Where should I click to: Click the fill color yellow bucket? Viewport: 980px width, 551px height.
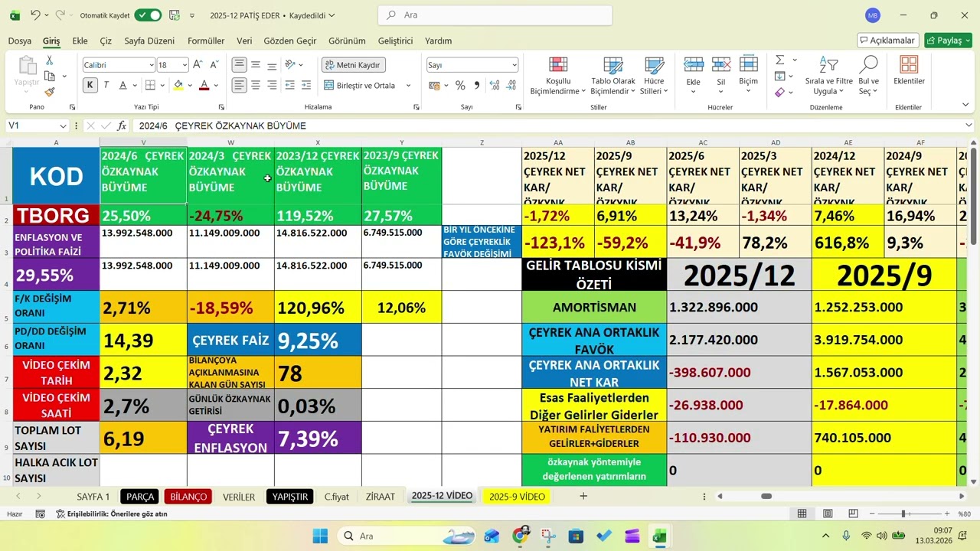(178, 85)
